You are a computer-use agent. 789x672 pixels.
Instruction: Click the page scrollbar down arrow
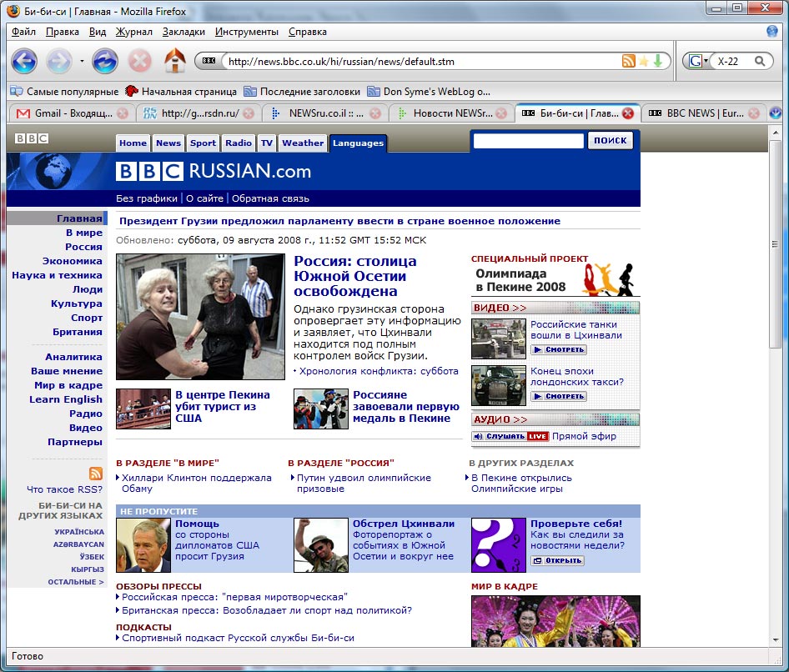775,639
